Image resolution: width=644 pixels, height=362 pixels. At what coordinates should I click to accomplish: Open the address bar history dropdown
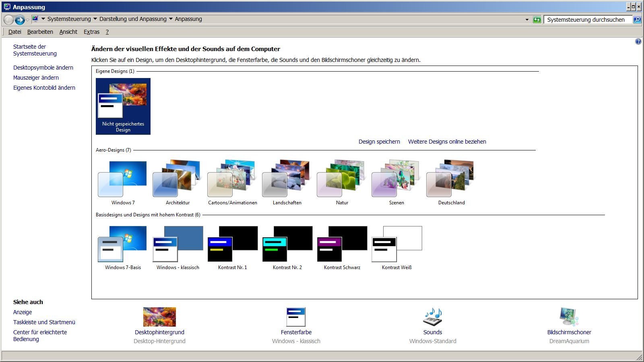click(x=527, y=19)
